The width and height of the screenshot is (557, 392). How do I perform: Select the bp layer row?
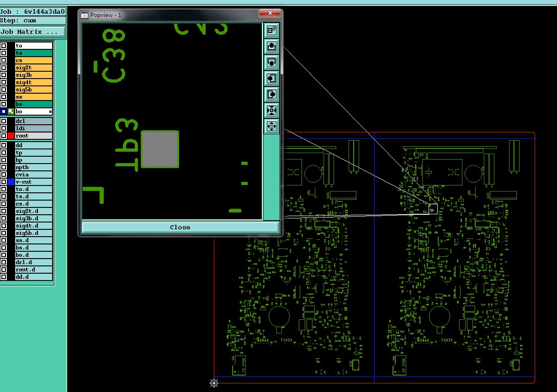click(x=33, y=160)
